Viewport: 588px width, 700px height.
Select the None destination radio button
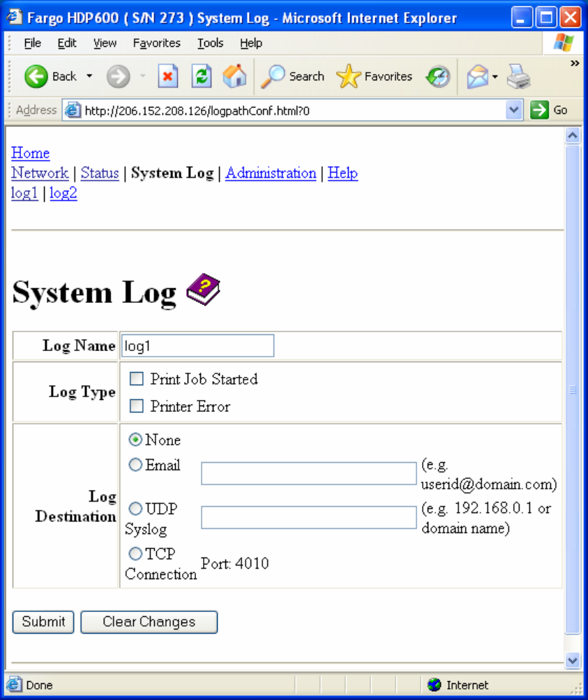[135, 439]
